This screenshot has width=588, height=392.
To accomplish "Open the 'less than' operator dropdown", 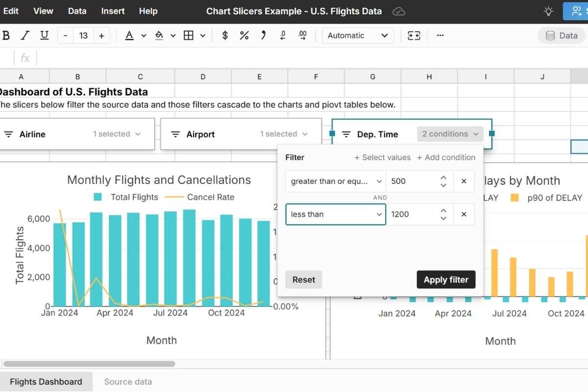I will [x=335, y=214].
